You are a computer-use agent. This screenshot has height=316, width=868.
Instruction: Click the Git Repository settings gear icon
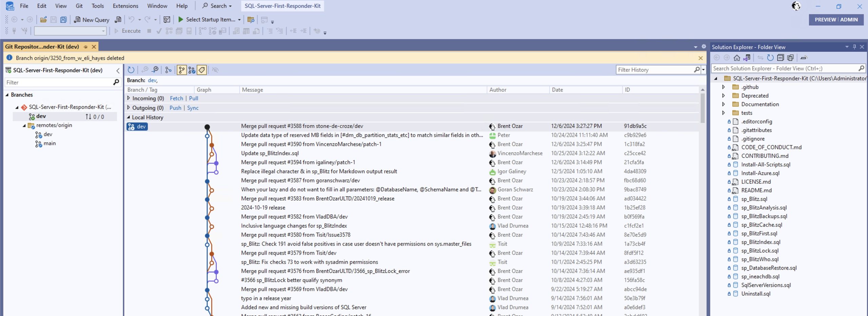coord(704,47)
